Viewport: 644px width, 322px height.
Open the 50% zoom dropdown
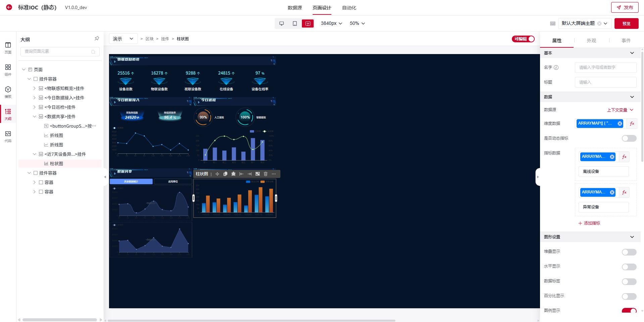pos(357,24)
